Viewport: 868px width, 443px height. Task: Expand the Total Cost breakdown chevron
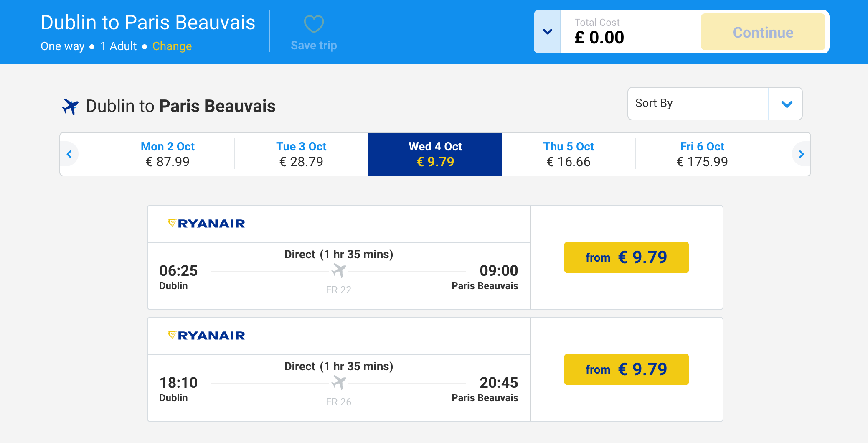(x=547, y=32)
